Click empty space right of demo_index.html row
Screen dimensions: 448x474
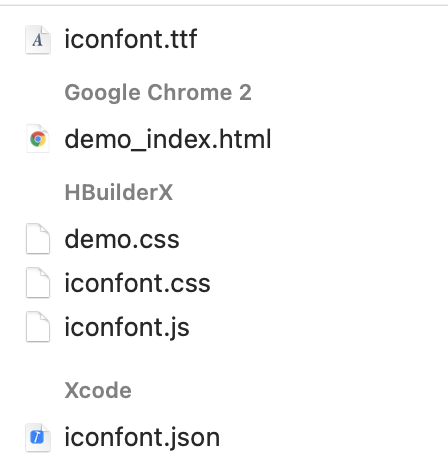point(358,139)
